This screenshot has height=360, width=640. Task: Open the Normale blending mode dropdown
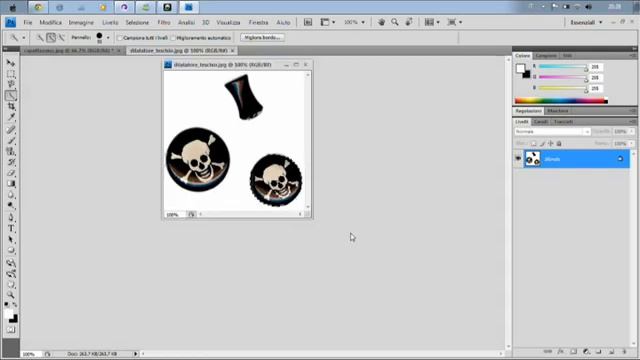pos(552,132)
